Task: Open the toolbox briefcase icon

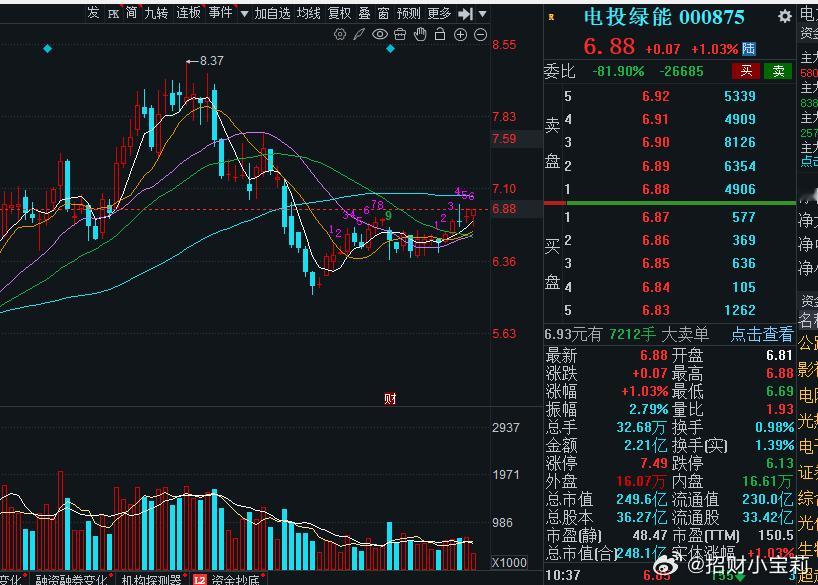Action: tap(400, 35)
